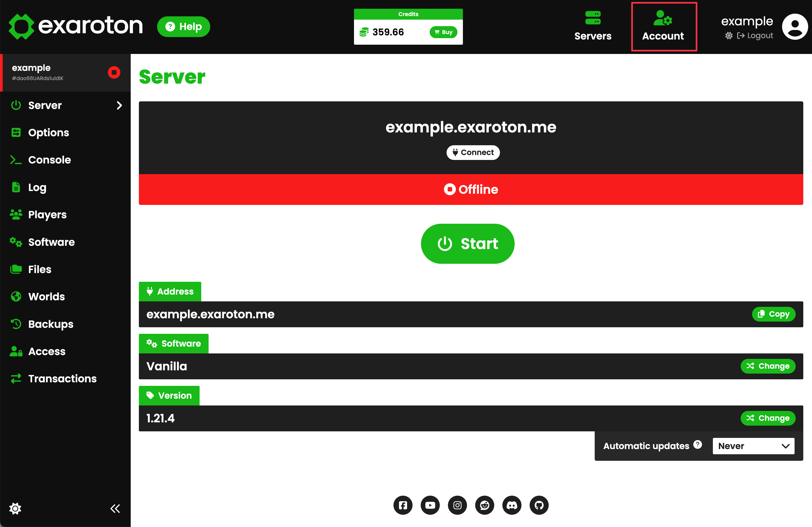The width and height of the screenshot is (812, 527).
Task: Open the Discord server link
Action: (512, 505)
